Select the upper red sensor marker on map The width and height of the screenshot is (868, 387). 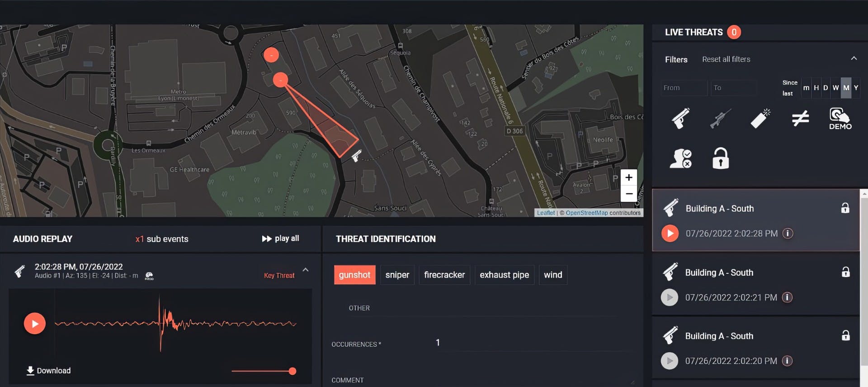(271, 55)
